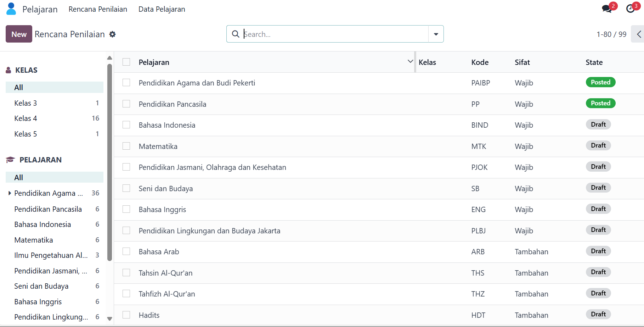Image resolution: width=644 pixels, height=327 pixels.
Task: Open the activities clock icon
Action: (631, 9)
